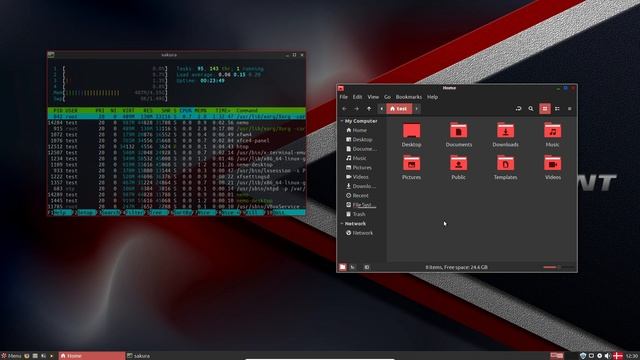The width and height of the screenshot is (640, 360).
Task: Click the 'test' path button
Action: click(399, 109)
